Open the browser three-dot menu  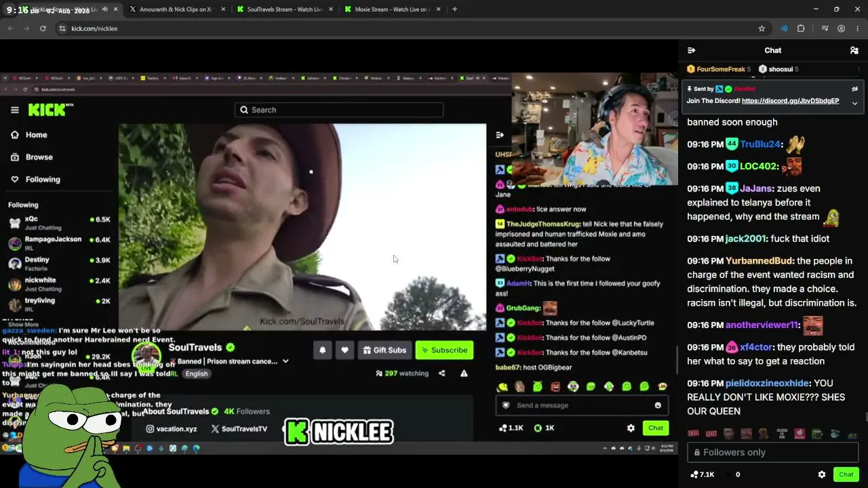pos(857,28)
